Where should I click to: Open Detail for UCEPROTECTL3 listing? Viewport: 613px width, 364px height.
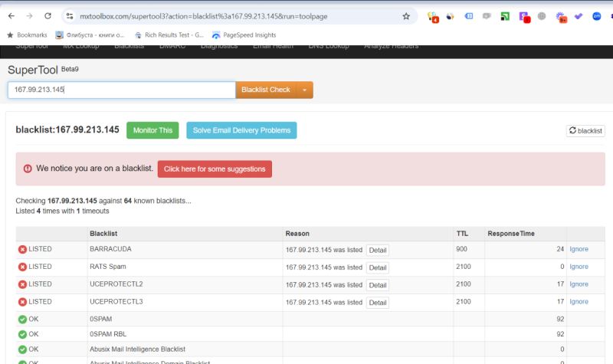pos(378,303)
